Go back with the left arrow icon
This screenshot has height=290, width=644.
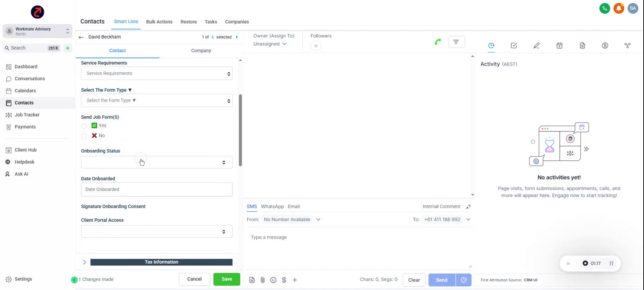pos(81,37)
